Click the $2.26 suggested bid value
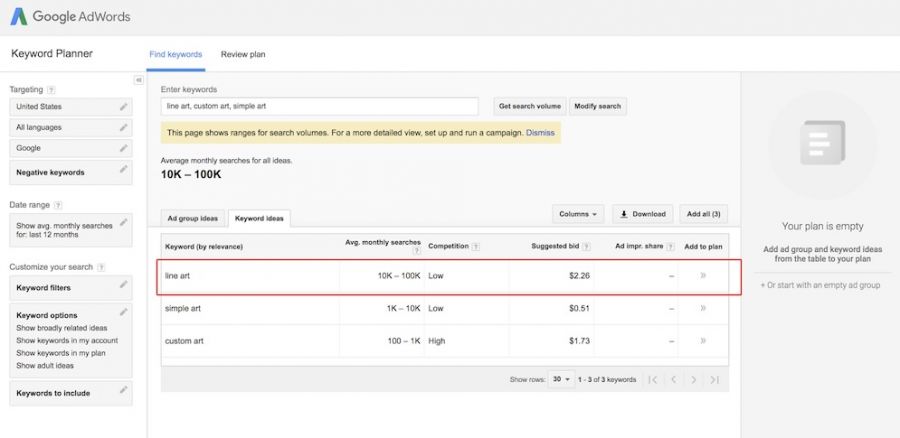Viewport: 900px width, 438px height. [x=579, y=276]
